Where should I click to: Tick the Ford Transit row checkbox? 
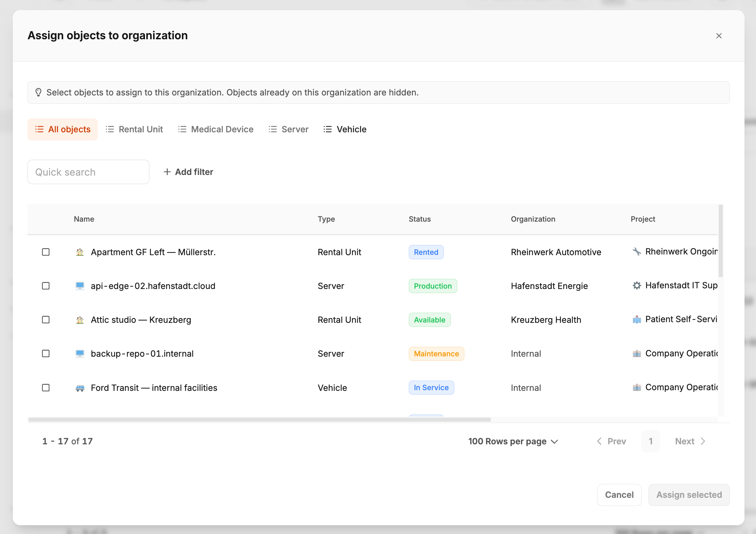[x=46, y=388]
